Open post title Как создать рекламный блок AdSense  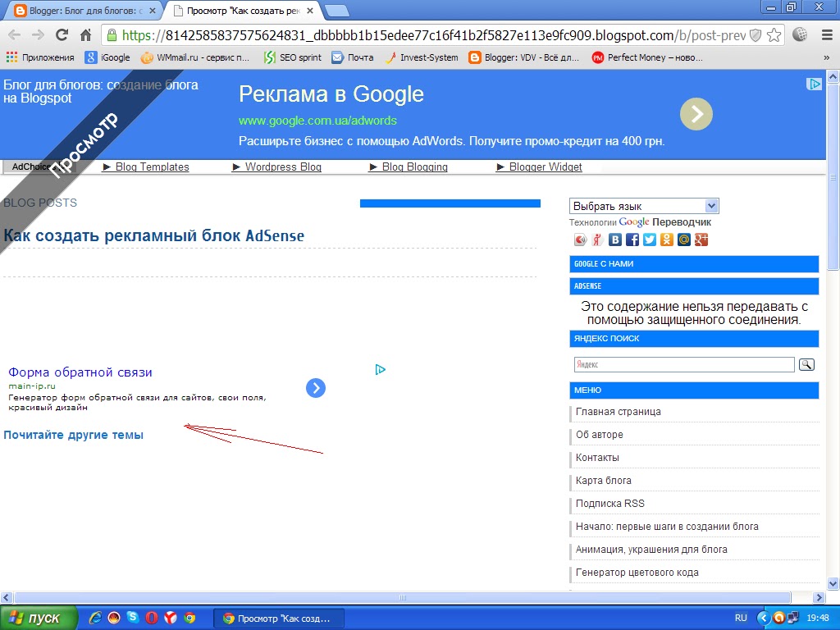pos(153,235)
